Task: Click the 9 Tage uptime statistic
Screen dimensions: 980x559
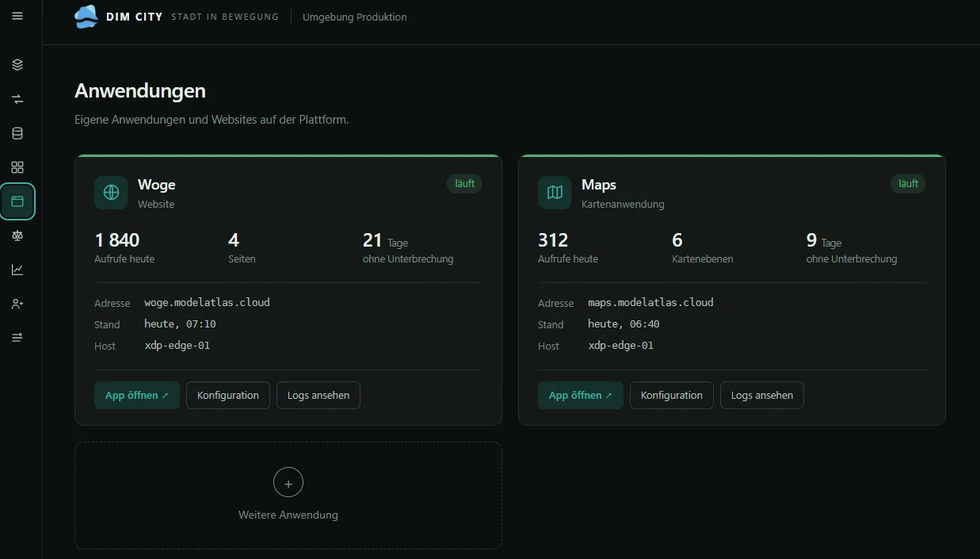Action: (852, 247)
